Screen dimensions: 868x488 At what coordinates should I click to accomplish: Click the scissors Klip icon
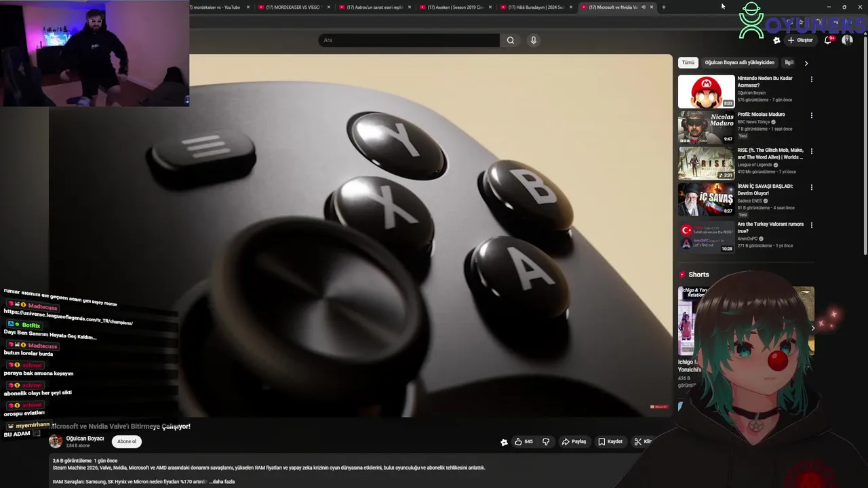[638, 442]
